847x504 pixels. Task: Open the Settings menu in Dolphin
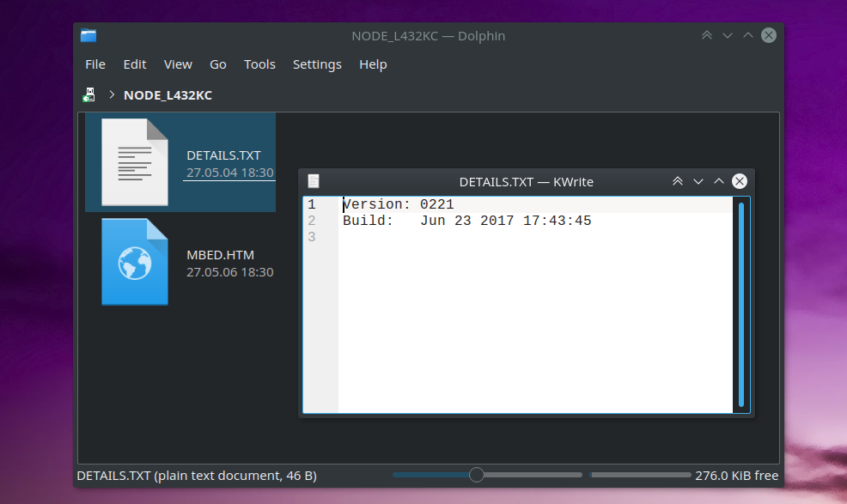pos(317,64)
